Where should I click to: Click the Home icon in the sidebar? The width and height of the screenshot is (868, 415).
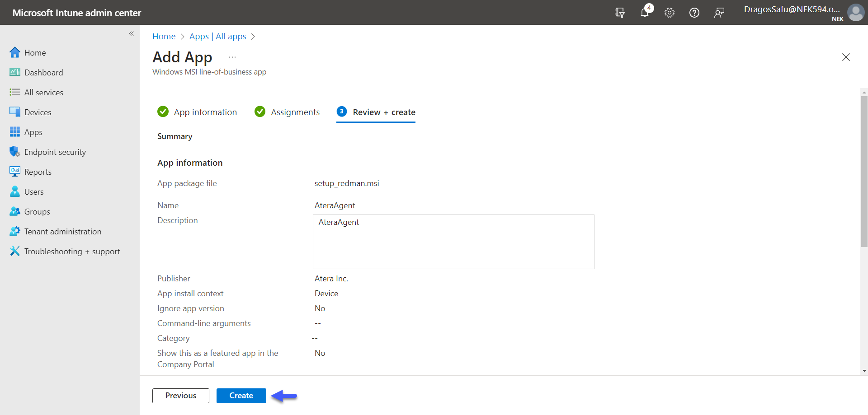point(15,52)
